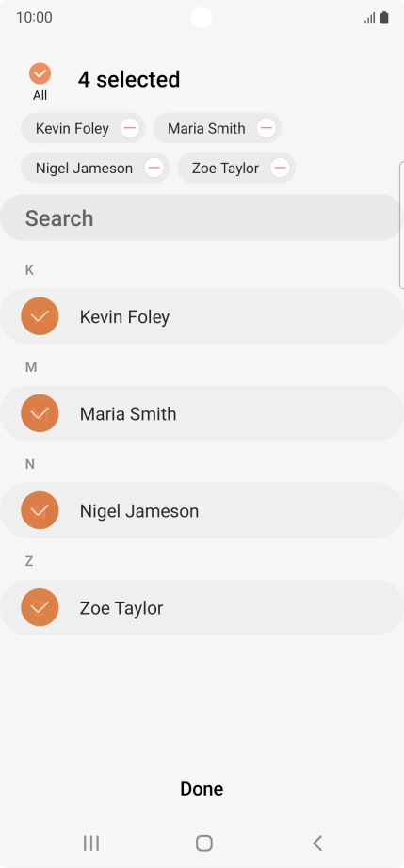Remove Kevin Foley chip with minus icon
Viewport: 404px width, 868px height.
click(130, 128)
